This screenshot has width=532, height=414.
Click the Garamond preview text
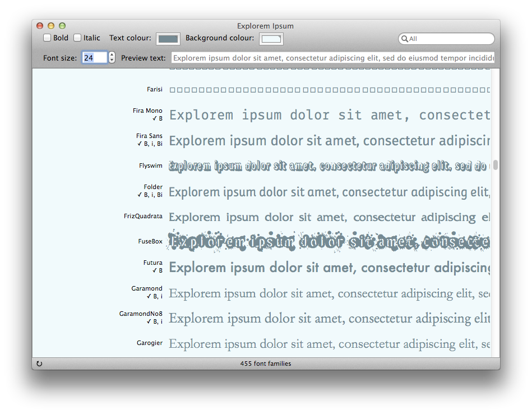point(330,293)
